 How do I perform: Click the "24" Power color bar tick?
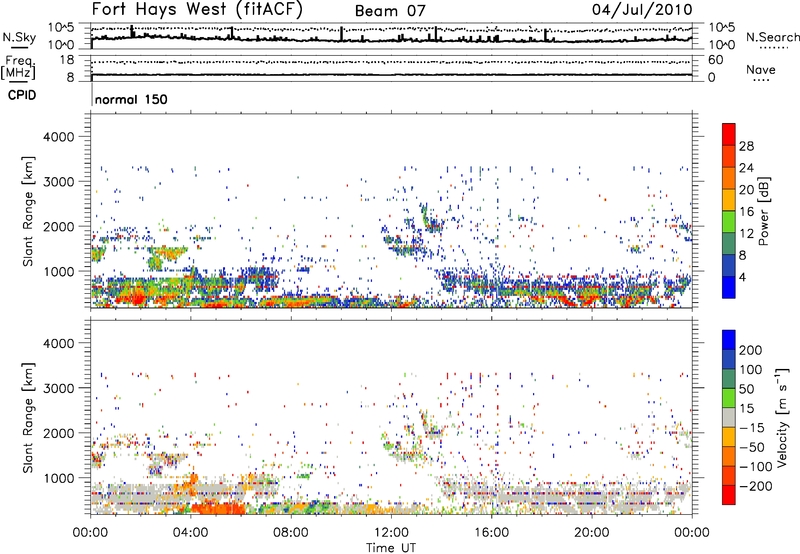746,168
